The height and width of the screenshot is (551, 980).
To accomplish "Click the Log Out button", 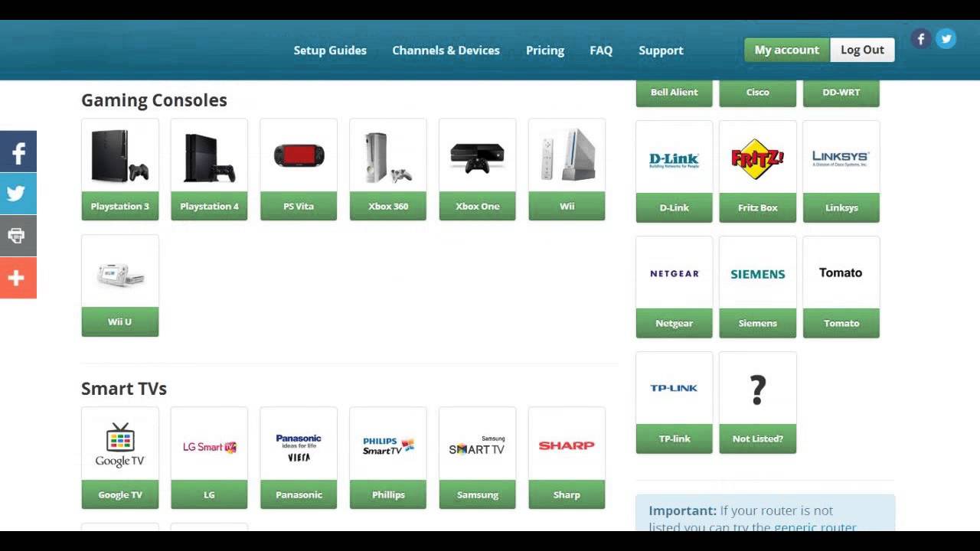I will click(x=862, y=50).
